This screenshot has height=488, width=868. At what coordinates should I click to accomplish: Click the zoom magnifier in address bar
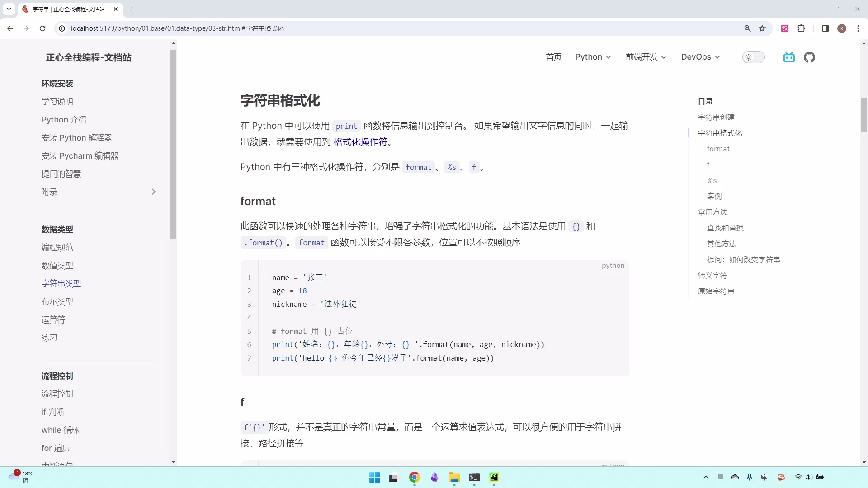tap(748, 28)
